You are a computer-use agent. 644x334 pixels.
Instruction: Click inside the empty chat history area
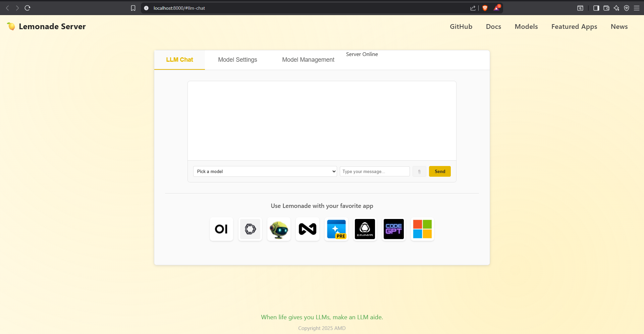[322, 121]
